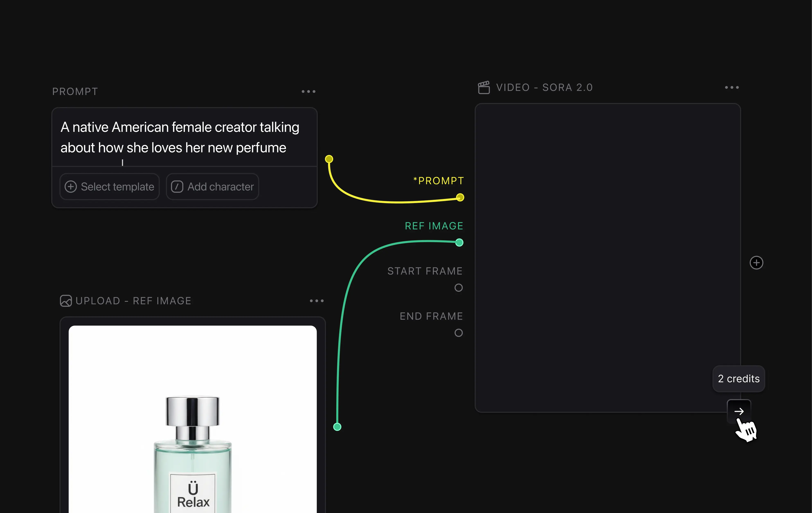812x513 pixels.
Task: Click the clapperboard icon next to Video - Sora 2.0
Action: point(484,87)
